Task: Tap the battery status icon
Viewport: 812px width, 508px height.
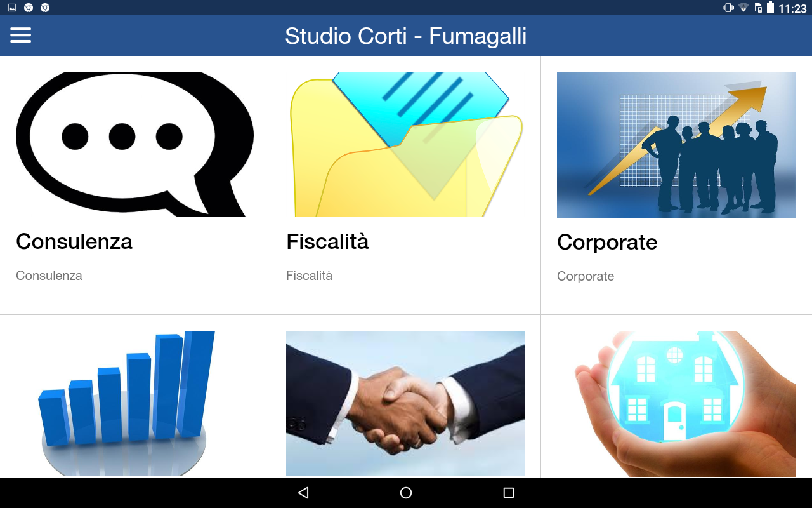Action: (x=770, y=8)
